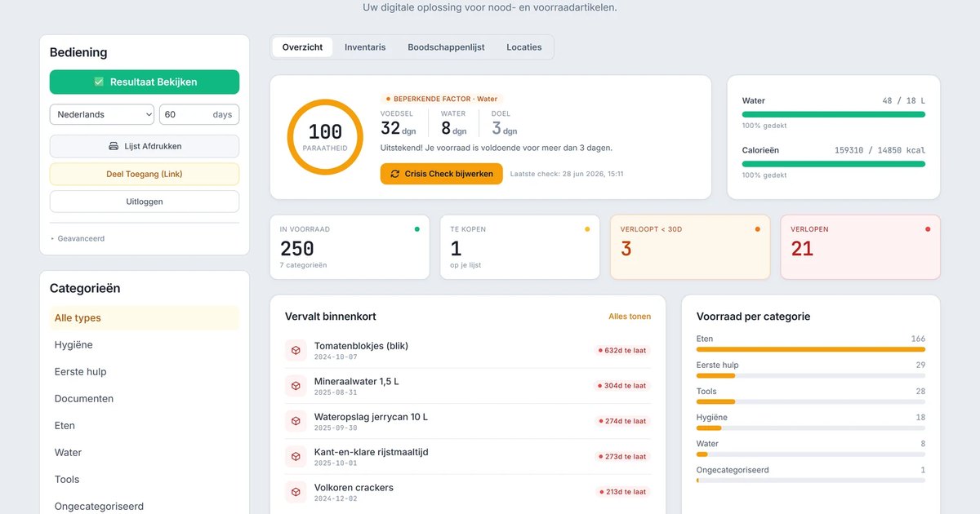This screenshot has height=514, width=980.
Task: Click the box icon beside Tomatenblokjes (blik)
Action: 296,350
